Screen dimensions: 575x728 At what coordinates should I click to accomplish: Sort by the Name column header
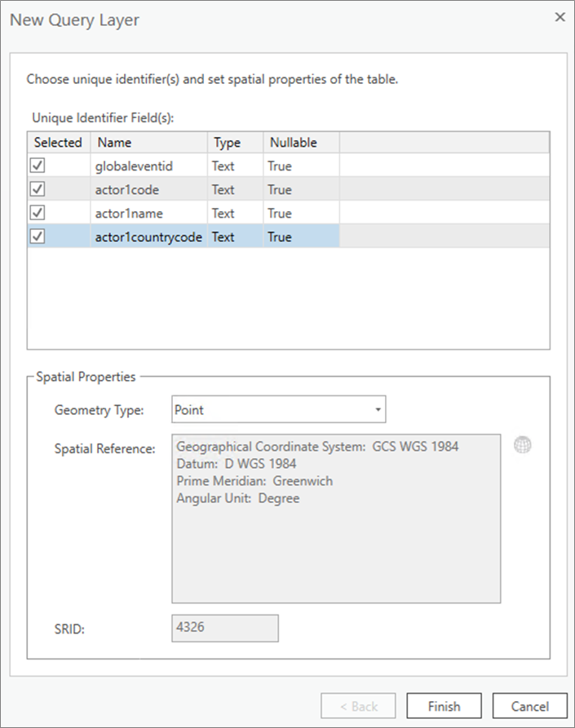point(148,142)
